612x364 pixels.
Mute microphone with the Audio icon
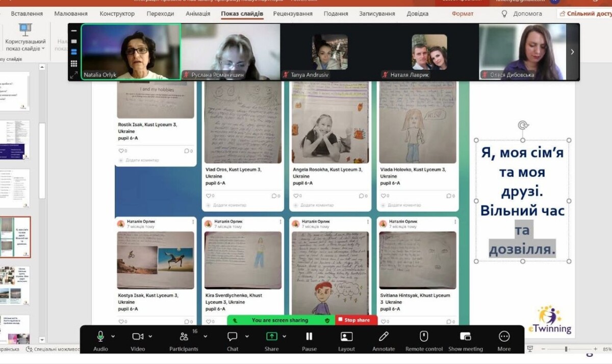point(100,336)
